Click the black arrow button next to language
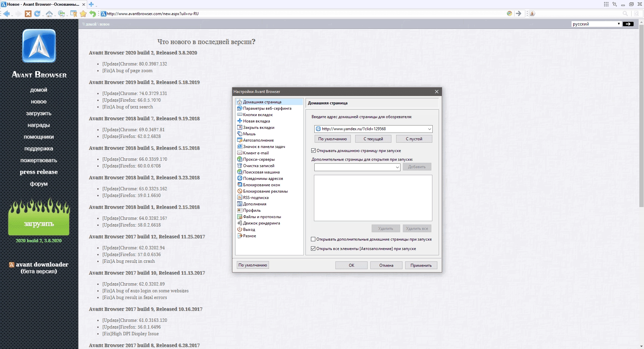The width and height of the screenshot is (644, 349). (628, 24)
